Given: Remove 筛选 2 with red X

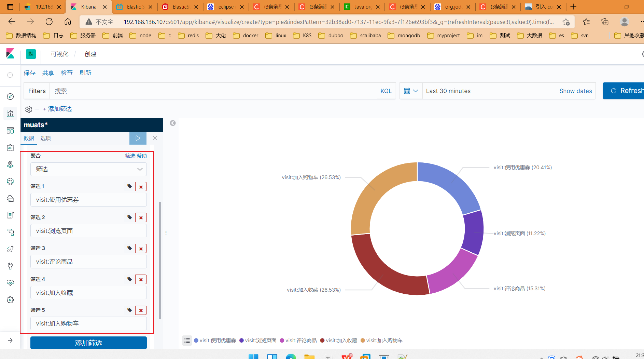Looking at the screenshot, I should point(141,218).
